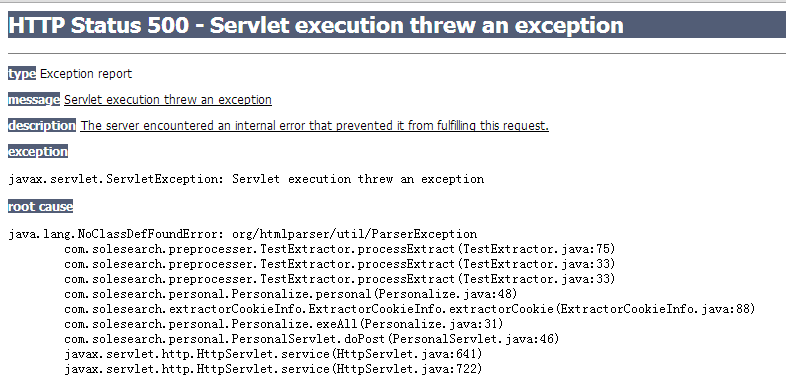Click the Personalize.exeAll stack trace line
The height and width of the screenshot is (385, 786).
tap(283, 324)
